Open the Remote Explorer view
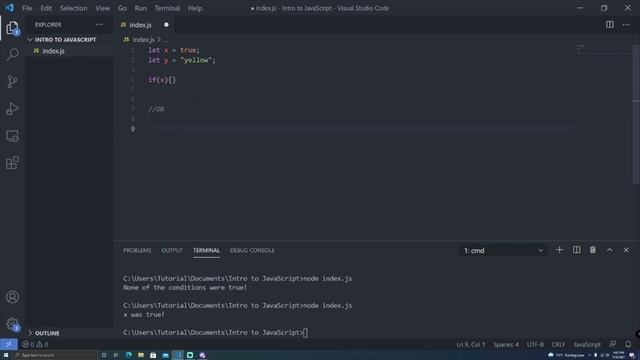640x360 pixels. (x=12, y=136)
